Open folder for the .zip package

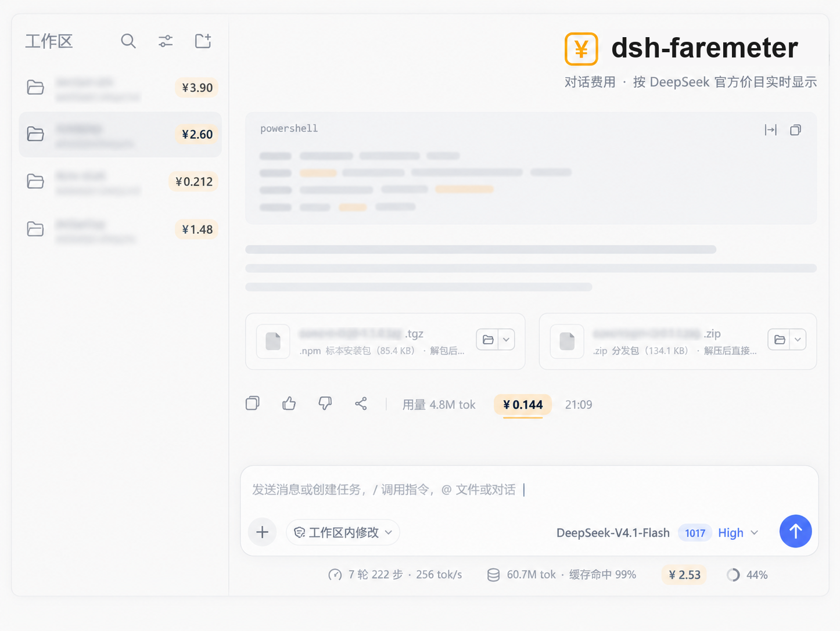pos(780,340)
